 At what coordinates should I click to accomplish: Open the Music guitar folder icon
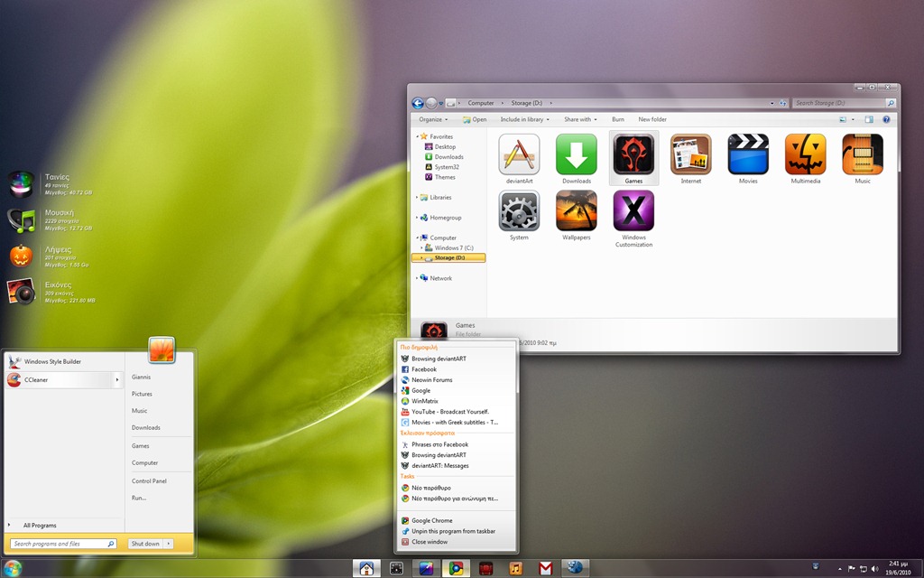click(x=862, y=154)
